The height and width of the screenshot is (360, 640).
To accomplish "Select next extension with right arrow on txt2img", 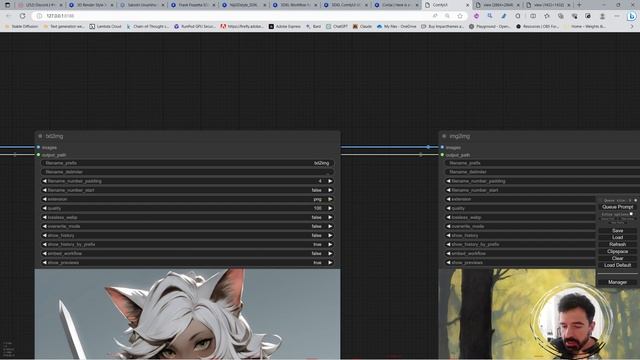I will coord(330,199).
